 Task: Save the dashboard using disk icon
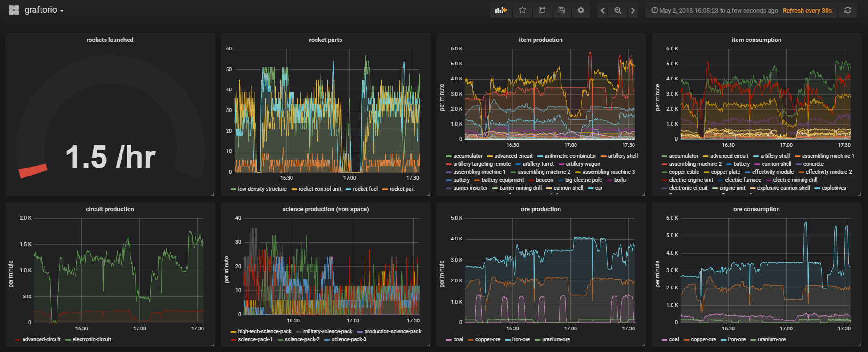[561, 10]
